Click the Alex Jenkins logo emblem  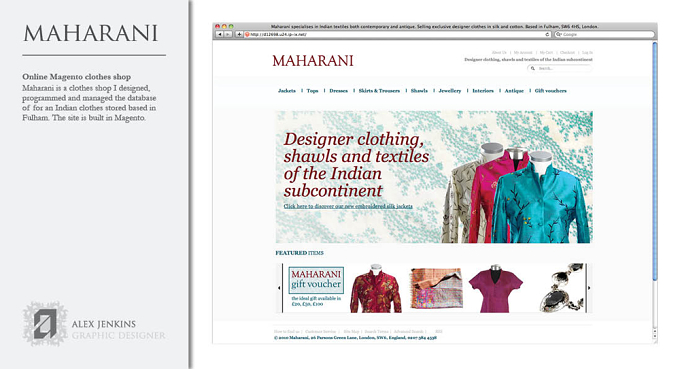tap(45, 323)
